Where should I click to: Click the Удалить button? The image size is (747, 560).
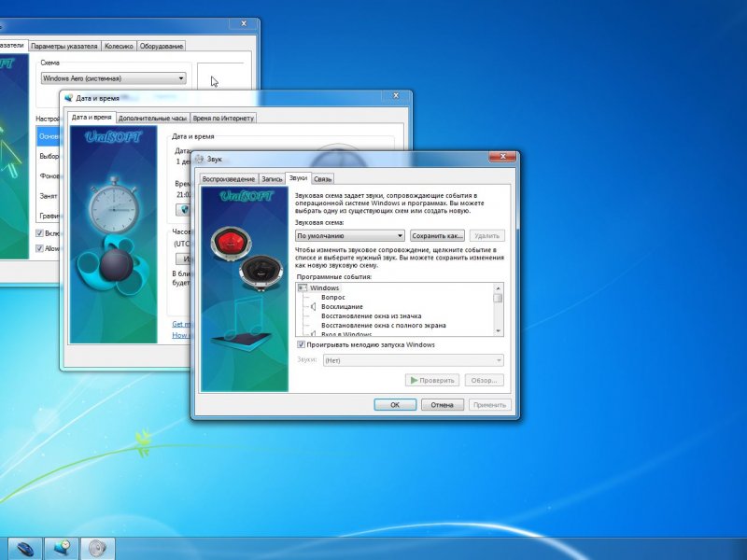coord(486,236)
